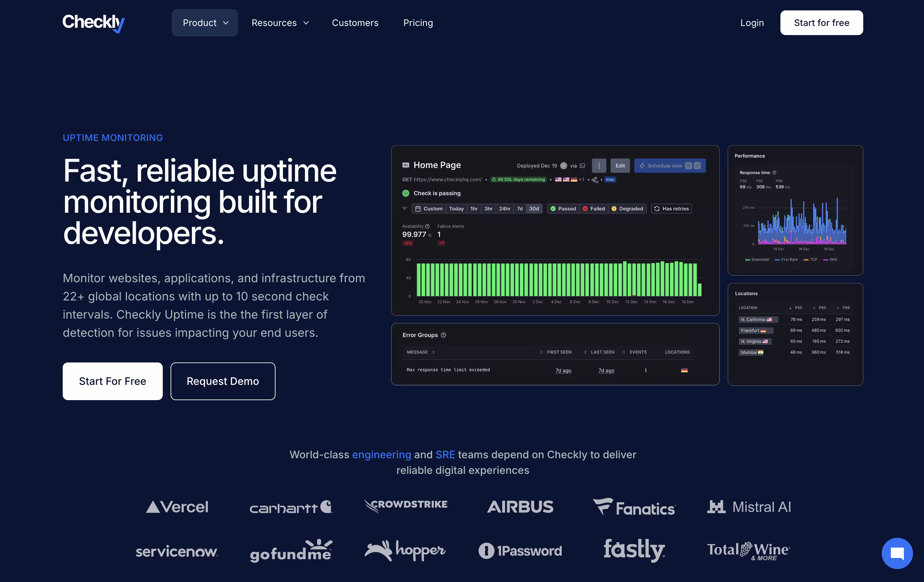
Task: Expand the Resources dropdown menu
Action: 280,23
